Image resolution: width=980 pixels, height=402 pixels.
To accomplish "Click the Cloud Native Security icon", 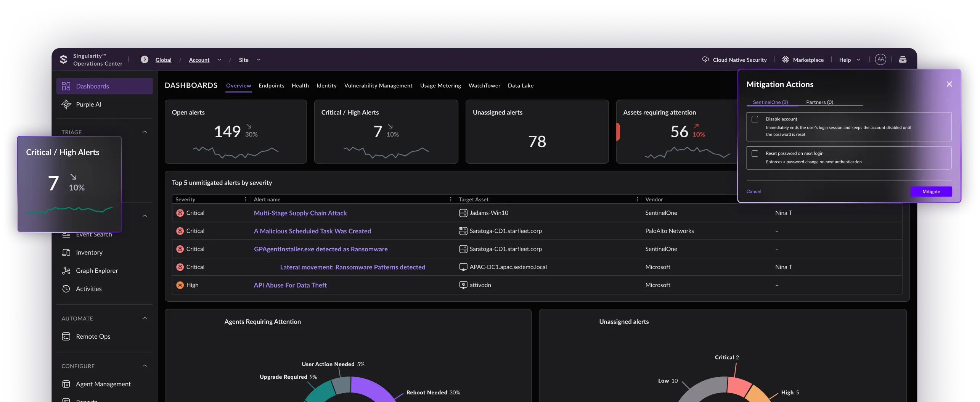I will 705,59.
